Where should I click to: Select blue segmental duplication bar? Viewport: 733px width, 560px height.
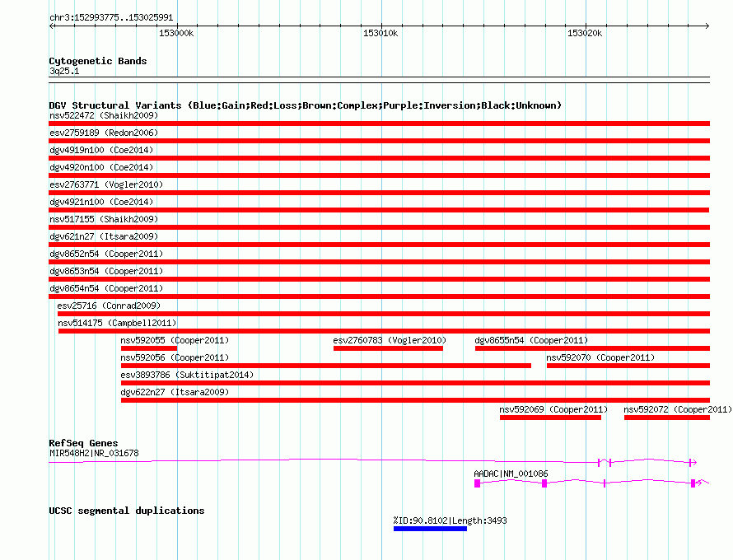[x=430, y=529]
